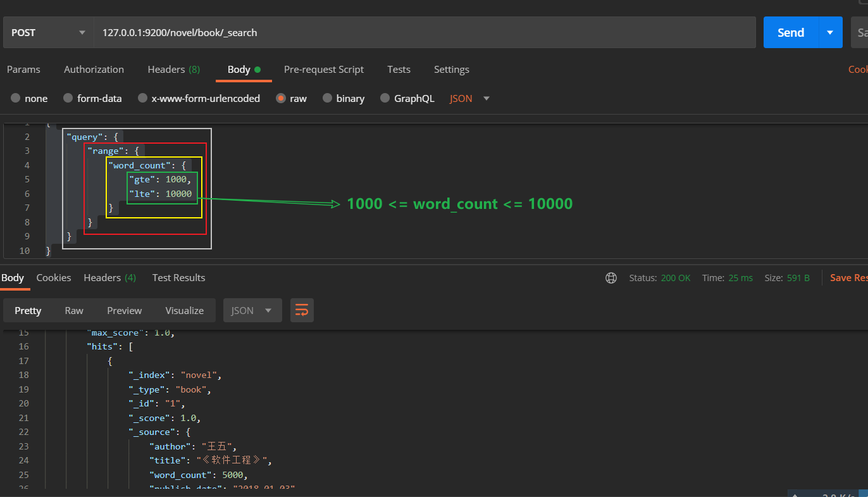Screen dimensions: 868x497
Task: Click the "_source" key in the response
Action: pyautogui.click(x=152, y=432)
